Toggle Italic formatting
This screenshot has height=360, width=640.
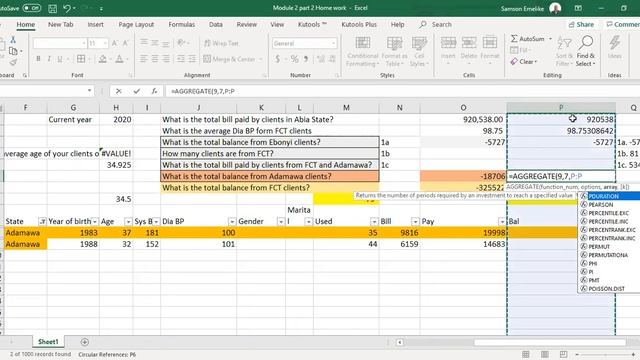(49, 59)
